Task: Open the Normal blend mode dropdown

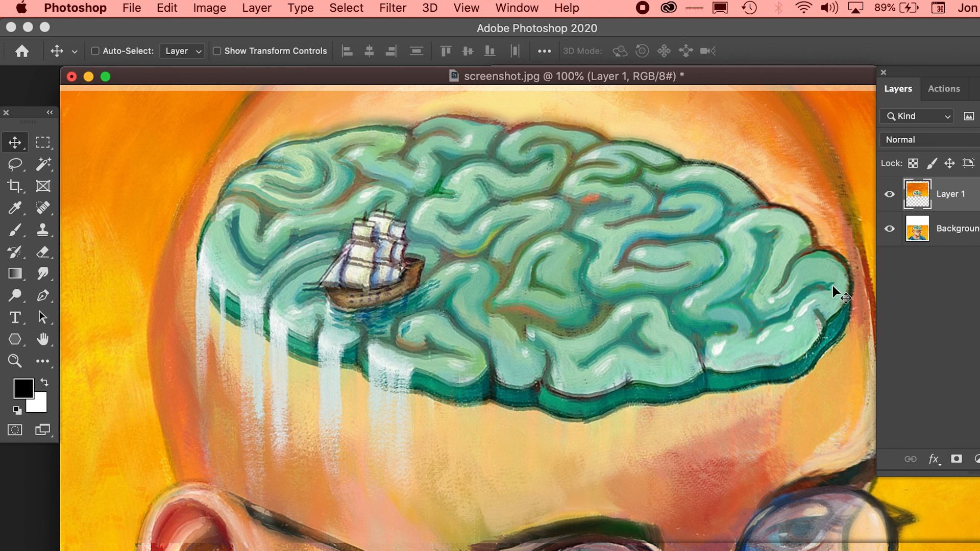Action: click(x=929, y=139)
